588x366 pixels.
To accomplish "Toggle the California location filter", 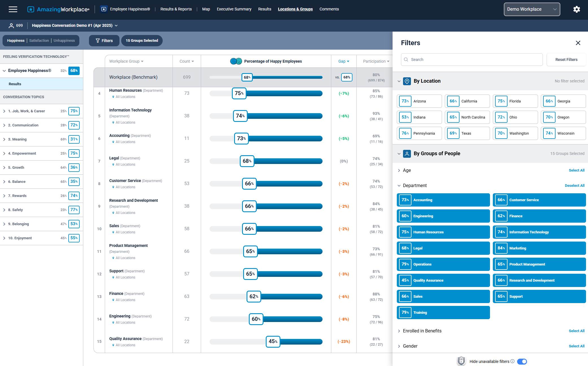I will click(x=467, y=101).
